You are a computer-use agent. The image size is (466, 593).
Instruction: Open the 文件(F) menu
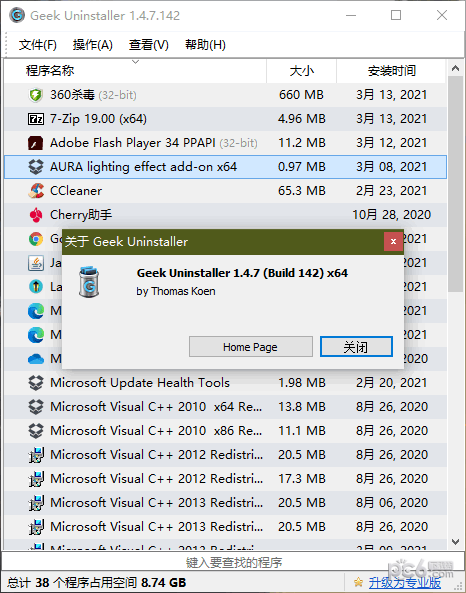(38, 45)
